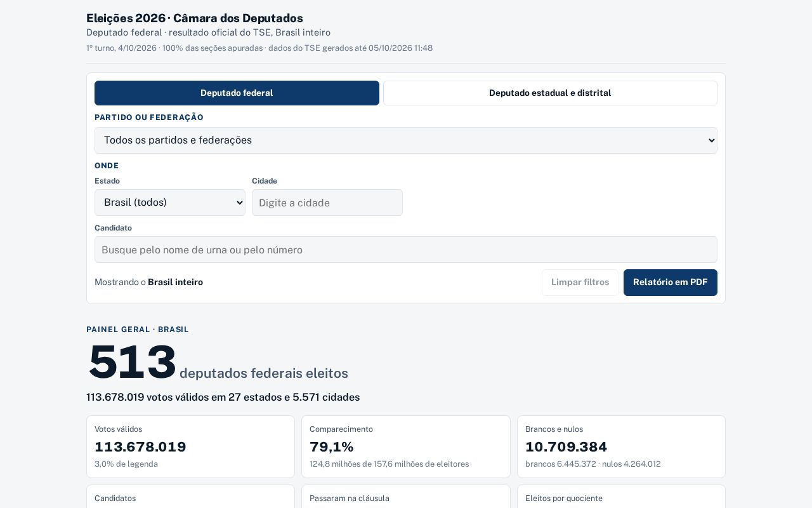Image resolution: width=812 pixels, height=508 pixels.
Task: Click the Limpar filtros button
Action: (x=580, y=283)
